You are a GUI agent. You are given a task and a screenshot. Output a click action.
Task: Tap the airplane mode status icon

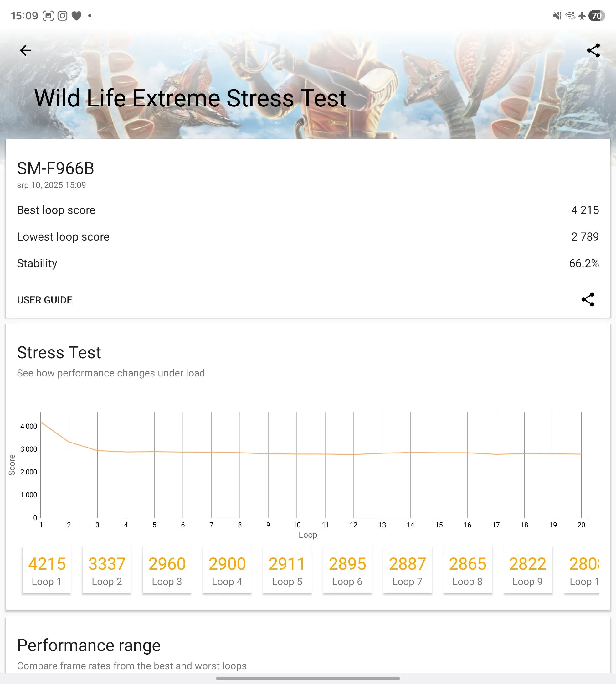pyautogui.click(x=582, y=16)
